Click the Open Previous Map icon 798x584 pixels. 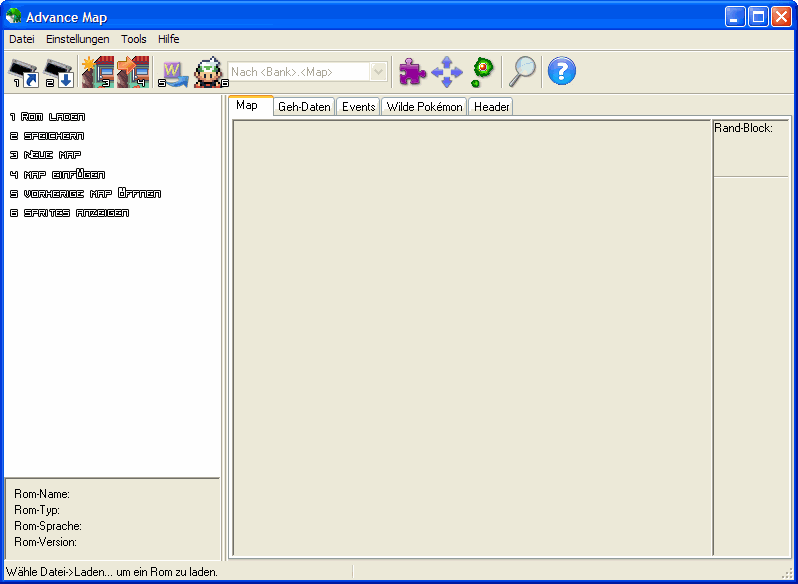(x=174, y=74)
